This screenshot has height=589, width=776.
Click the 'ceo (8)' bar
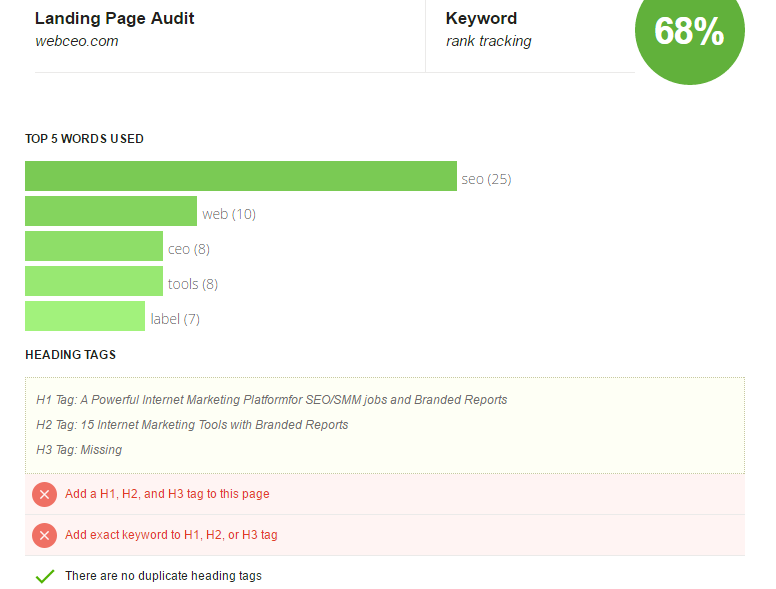tap(94, 246)
